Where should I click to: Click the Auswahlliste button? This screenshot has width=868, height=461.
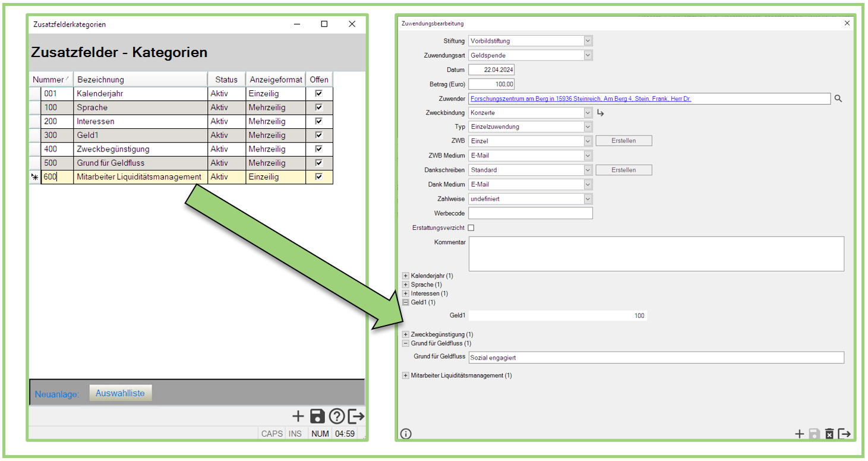coord(121,393)
